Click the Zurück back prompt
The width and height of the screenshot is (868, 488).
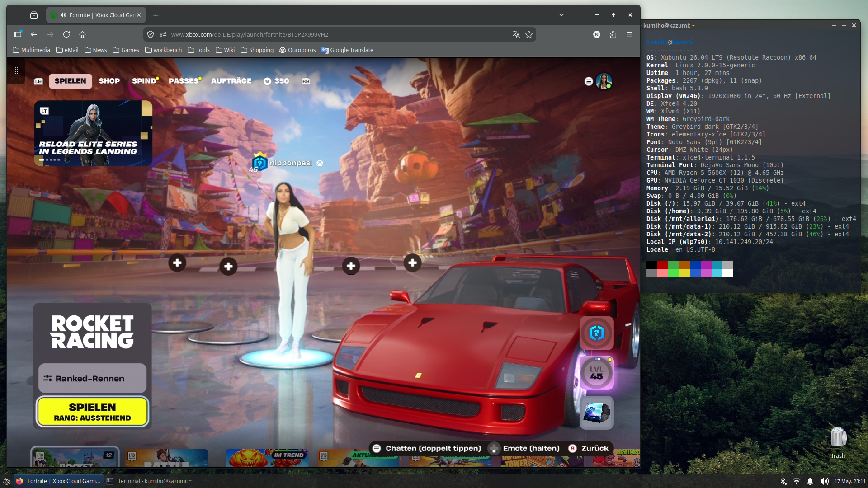pos(589,448)
